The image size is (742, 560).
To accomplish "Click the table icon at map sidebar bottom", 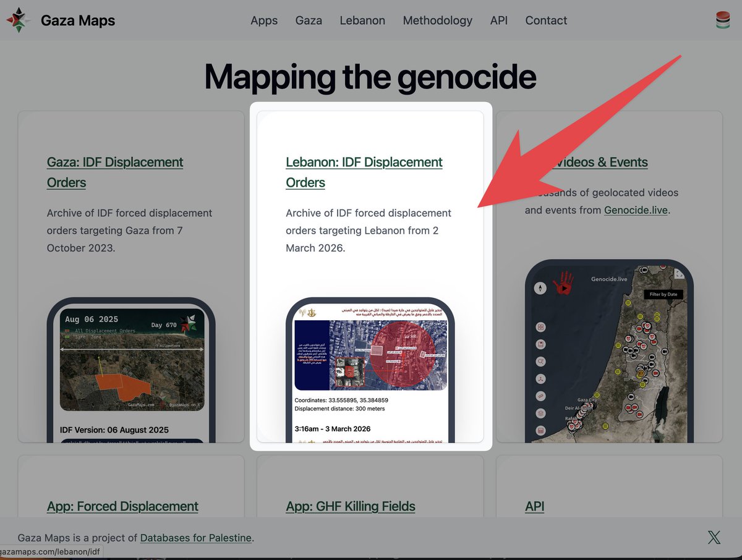I will (x=540, y=431).
